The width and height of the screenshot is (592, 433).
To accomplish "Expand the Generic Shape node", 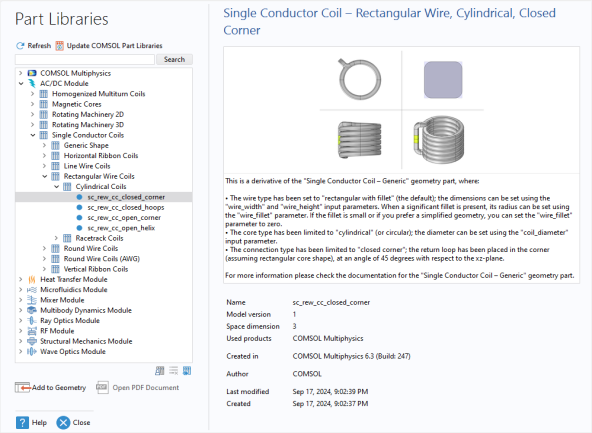I will tap(45, 145).
